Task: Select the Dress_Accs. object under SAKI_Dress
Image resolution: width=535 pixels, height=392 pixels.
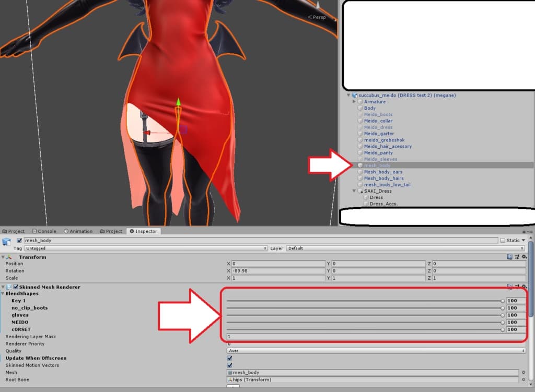Action: 383,204
